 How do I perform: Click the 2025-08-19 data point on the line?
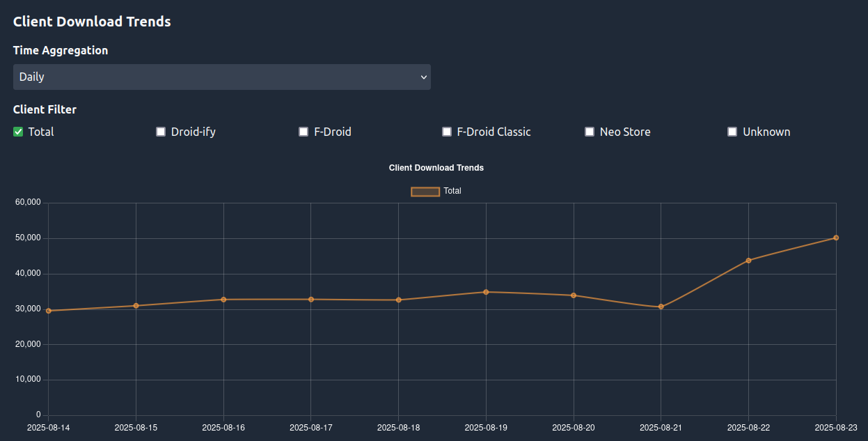[x=486, y=292]
